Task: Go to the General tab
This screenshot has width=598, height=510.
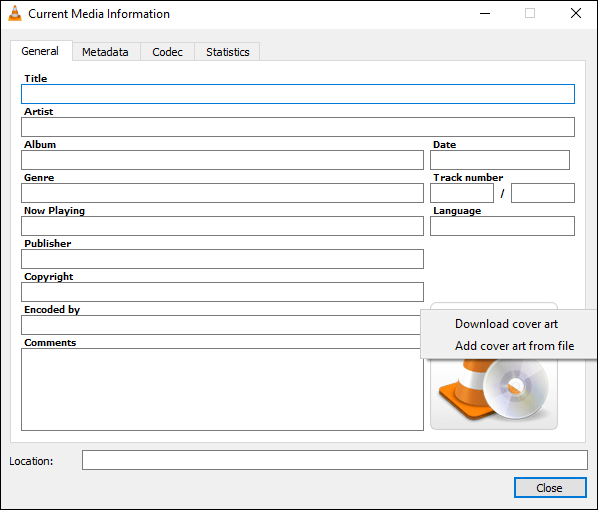Action: tap(40, 51)
